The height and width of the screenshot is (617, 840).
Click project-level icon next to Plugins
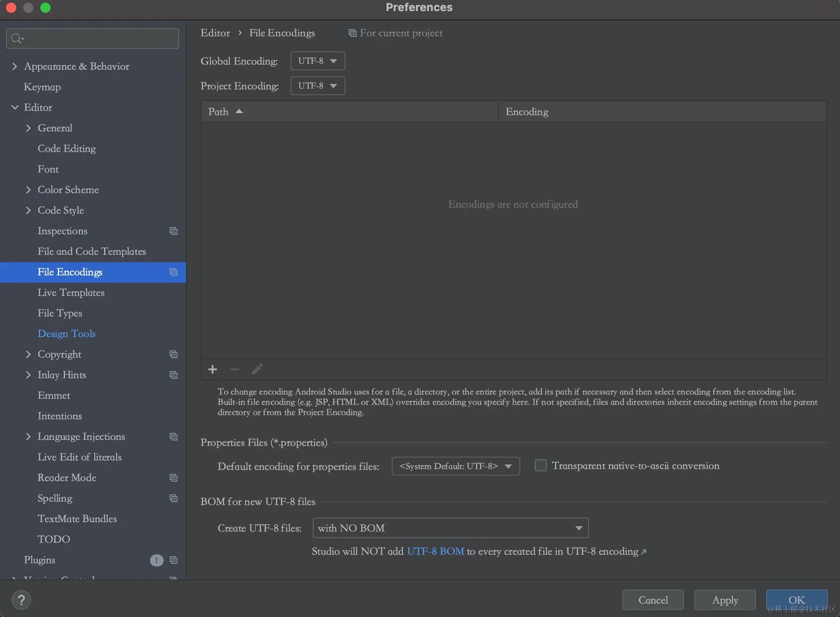click(174, 560)
